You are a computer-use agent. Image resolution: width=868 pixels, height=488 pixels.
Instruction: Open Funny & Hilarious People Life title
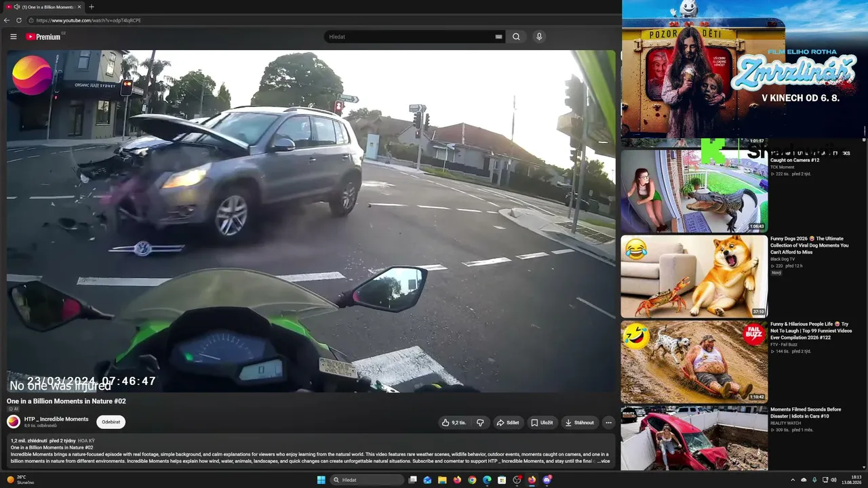click(811, 331)
